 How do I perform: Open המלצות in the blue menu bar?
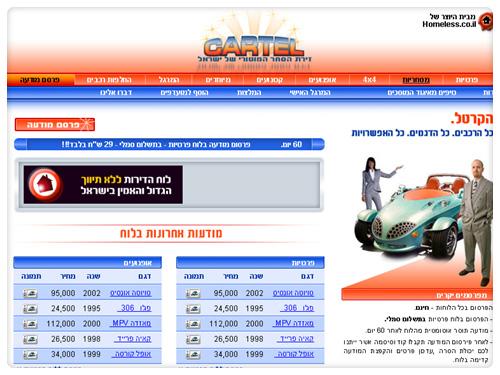[249, 92]
